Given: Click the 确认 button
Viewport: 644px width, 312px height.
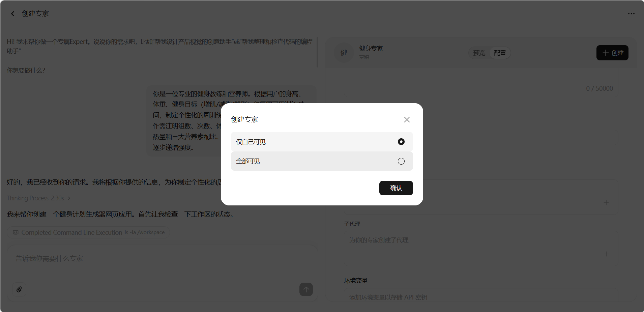Looking at the screenshot, I should 396,188.
